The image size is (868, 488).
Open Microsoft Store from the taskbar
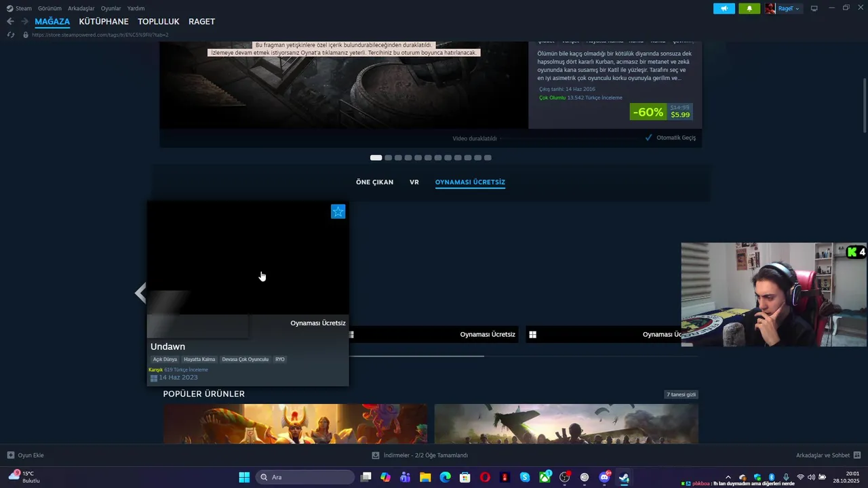click(465, 477)
